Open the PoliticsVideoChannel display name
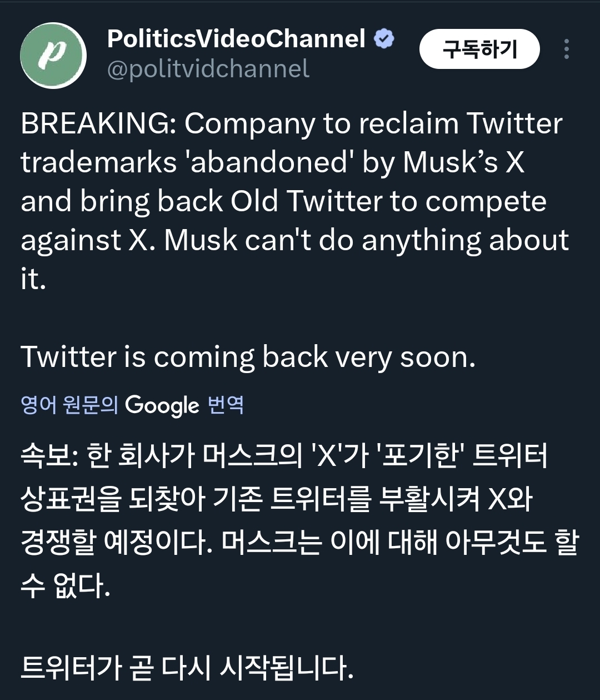Viewport: 600px width, 700px height. click(x=236, y=39)
